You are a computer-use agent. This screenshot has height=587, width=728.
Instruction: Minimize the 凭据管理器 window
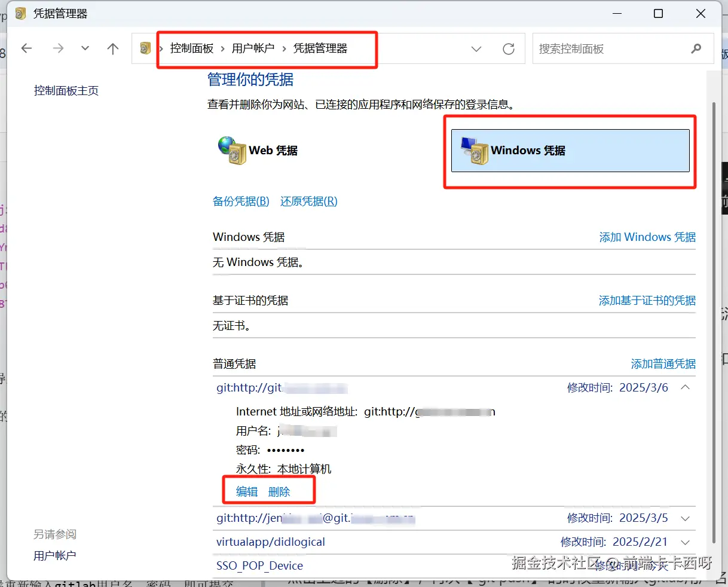click(x=617, y=13)
